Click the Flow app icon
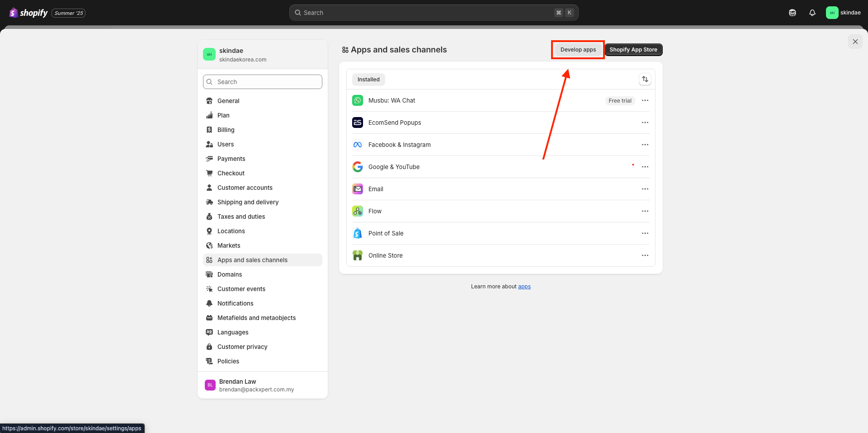868x433 pixels. click(x=358, y=211)
